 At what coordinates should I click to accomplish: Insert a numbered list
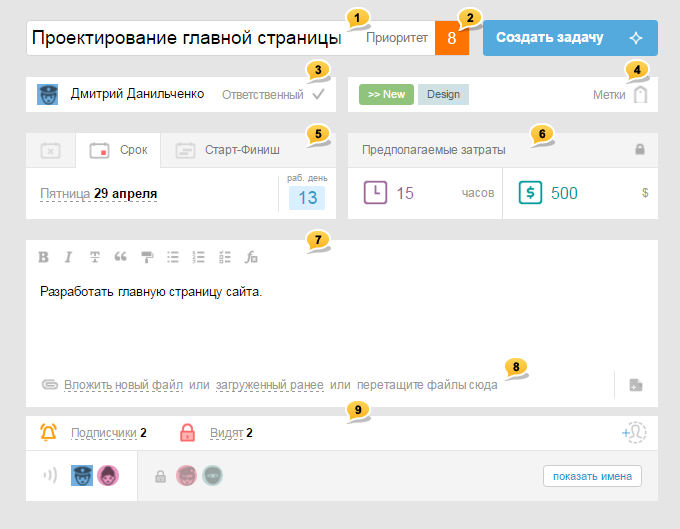click(x=198, y=257)
